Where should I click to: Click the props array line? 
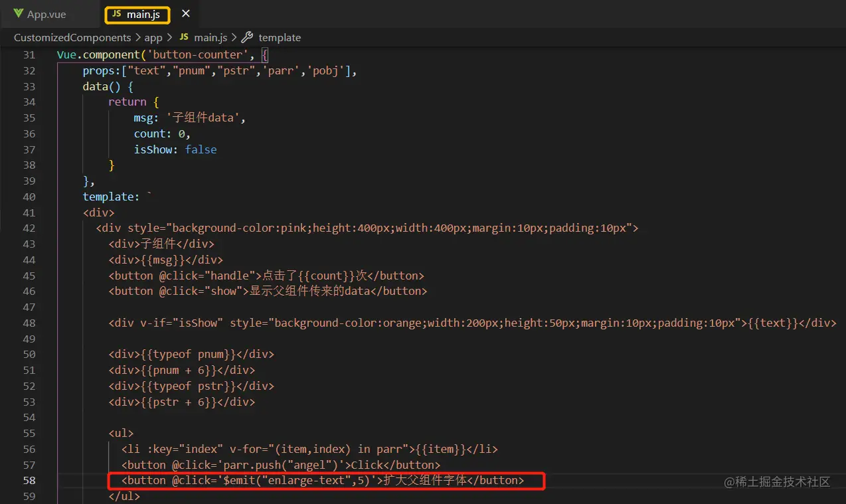[220, 70]
